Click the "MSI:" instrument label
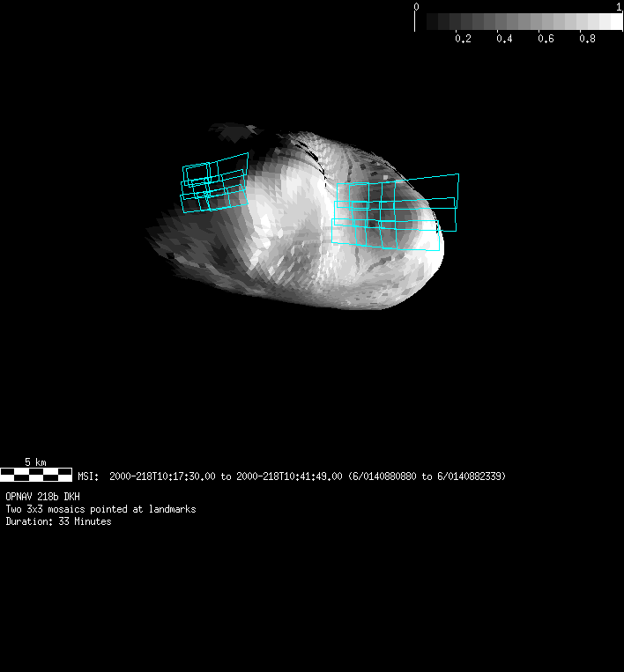 [x=89, y=476]
